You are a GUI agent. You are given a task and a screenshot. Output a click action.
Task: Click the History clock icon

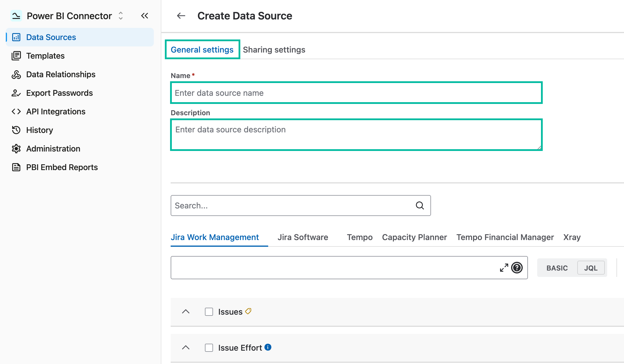click(x=16, y=130)
